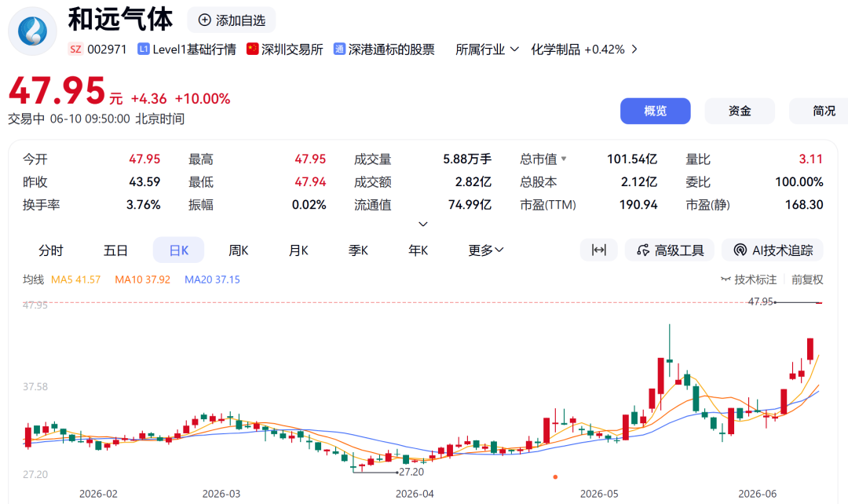Image resolution: width=848 pixels, height=504 pixels.
Task: Click the 技术标注 annotation icon
Action: point(726,279)
